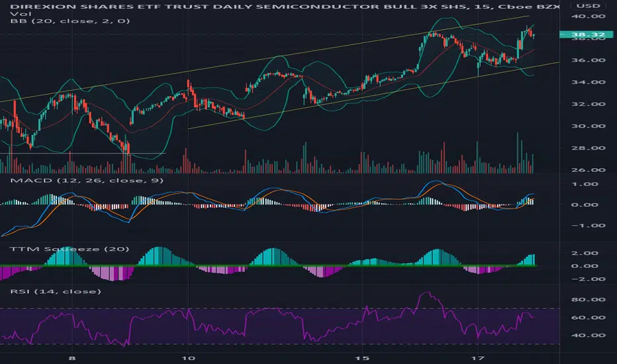Click date label 15 on time axis
617x364 pixels.
(362, 358)
